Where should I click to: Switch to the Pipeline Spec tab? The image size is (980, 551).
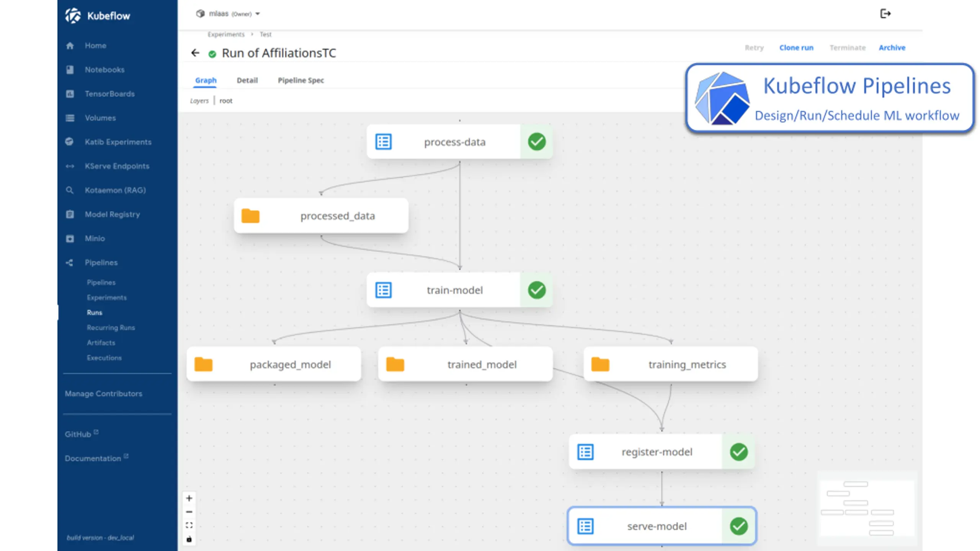pyautogui.click(x=301, y=80)
